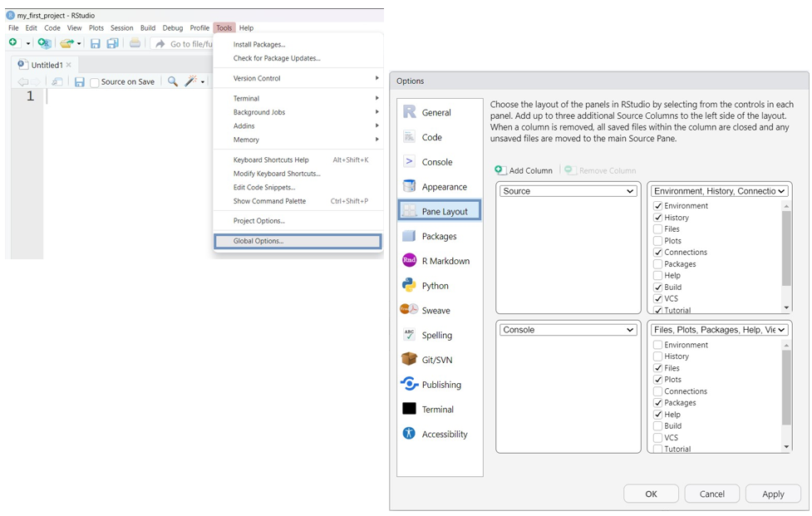
Task: Open the Console pane dropdown
Action: click(568, 330)
